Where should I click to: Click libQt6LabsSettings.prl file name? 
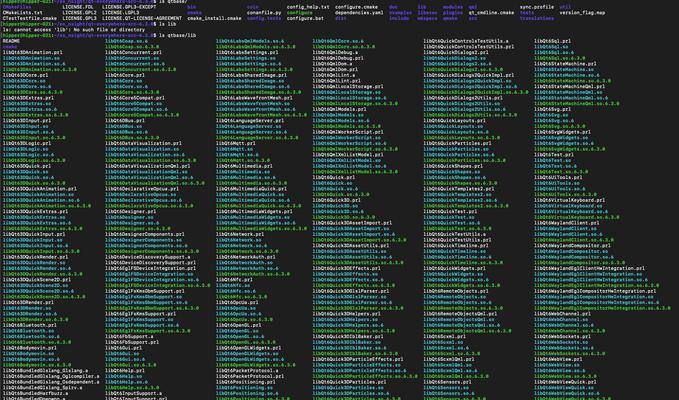(x=247, y=52)
